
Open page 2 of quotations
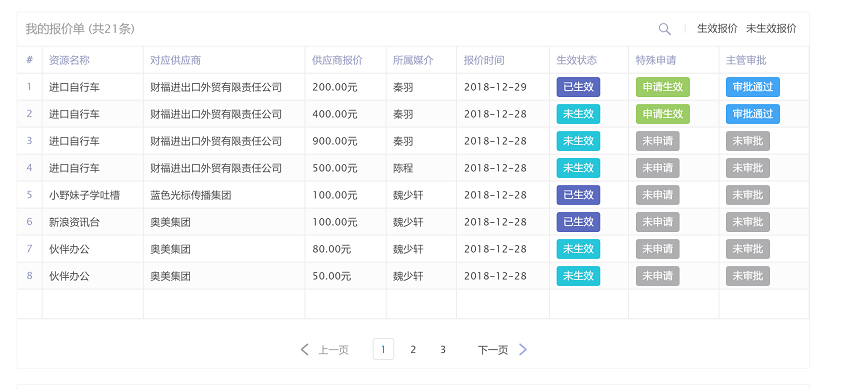click(x=413, y=349)
